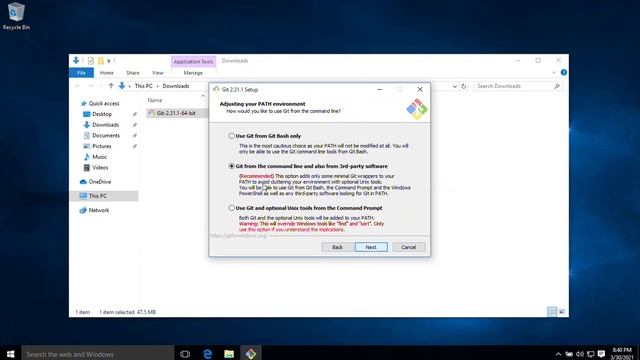640x360 pixels.
Task: Open the Home ribbon tab in File Explorer
Action: (x=107, y=73)
